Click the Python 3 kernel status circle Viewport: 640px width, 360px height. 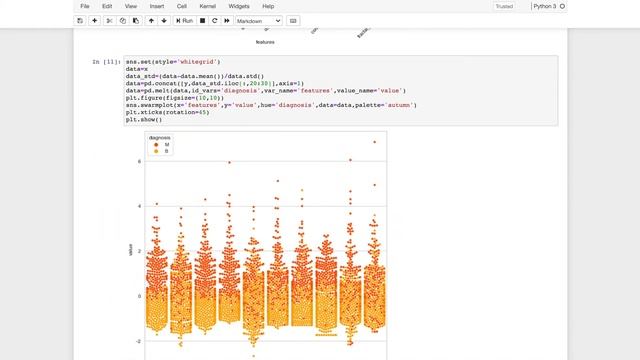pyautogui.click(x=562, y=6)
